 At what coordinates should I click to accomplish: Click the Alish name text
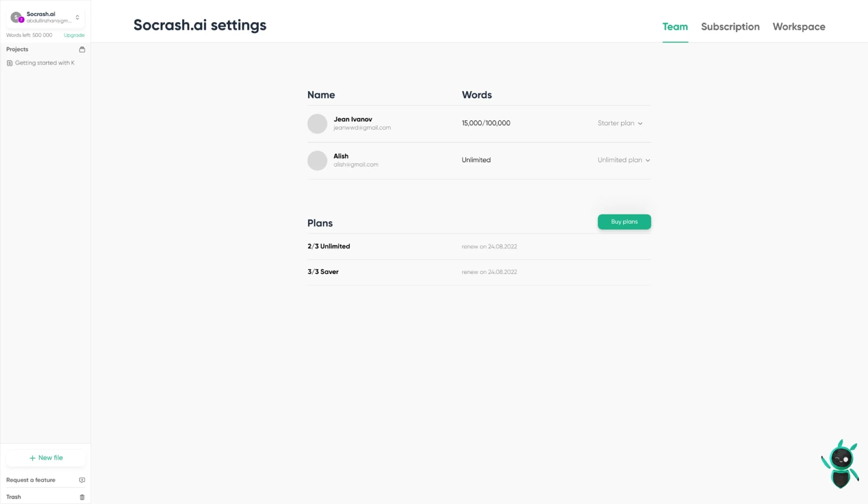pyautogui.click(x=341, y=156)
